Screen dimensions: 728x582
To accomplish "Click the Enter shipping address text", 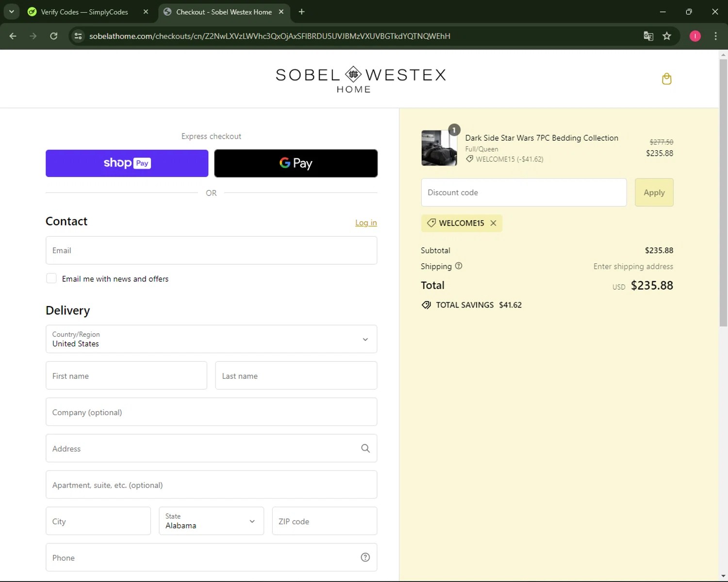I will pos(633,266).
